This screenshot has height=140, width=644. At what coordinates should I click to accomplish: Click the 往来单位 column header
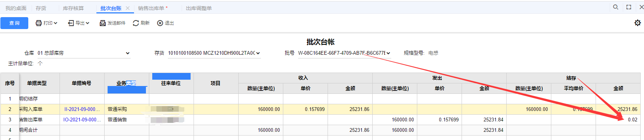pos(171,83)
